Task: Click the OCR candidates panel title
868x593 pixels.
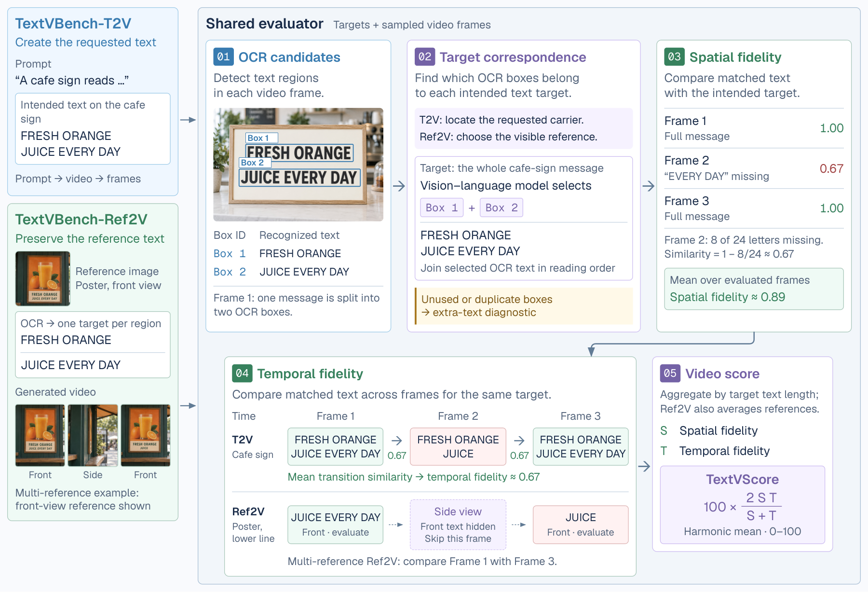Action: [289, 57]
